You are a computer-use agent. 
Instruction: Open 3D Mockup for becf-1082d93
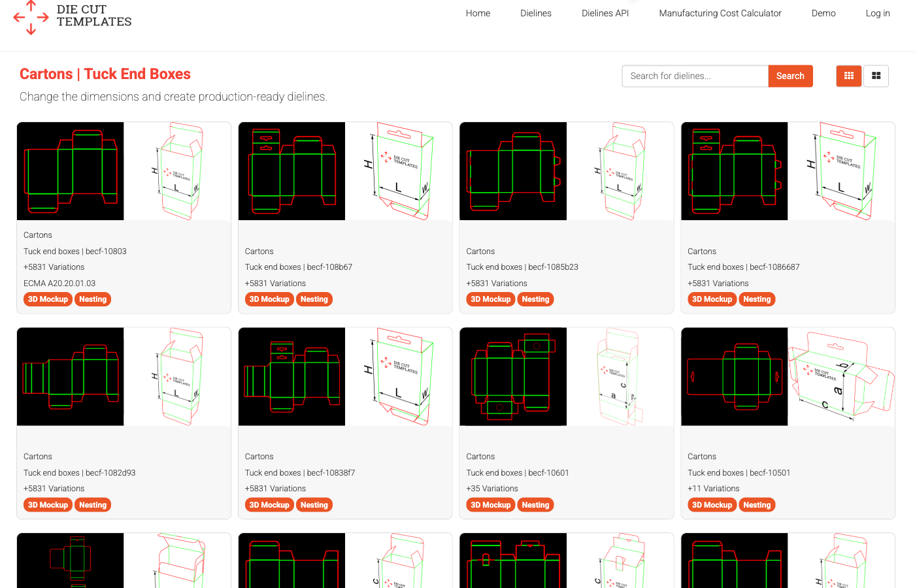tap(48, 505)
